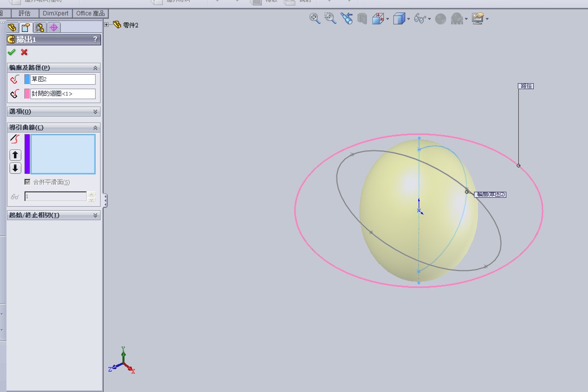588x392 pixels.
Task: Switch to PropertyManager tab
Action: pyautogui.click(x=26, y=27)
